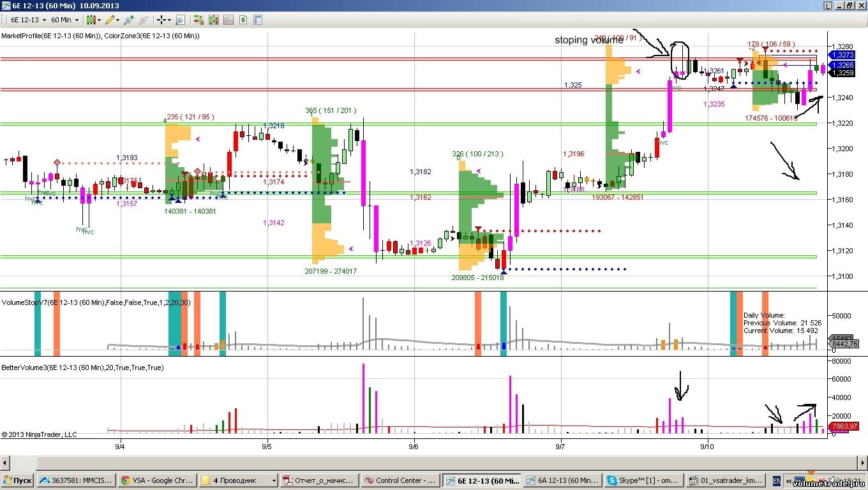Viewport: 868px width, 490px height.
Task: Click the 1,3218 price level label
Action: point(274,126)
